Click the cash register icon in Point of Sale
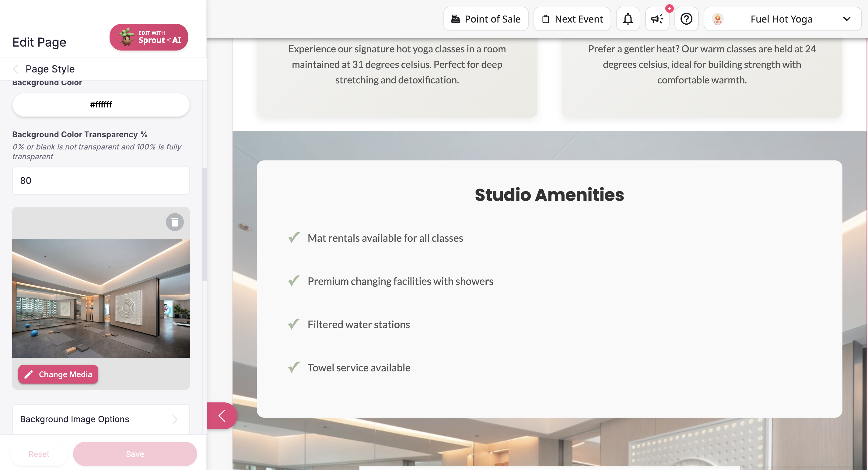868x470 pixels. click(x=456, y=19)
